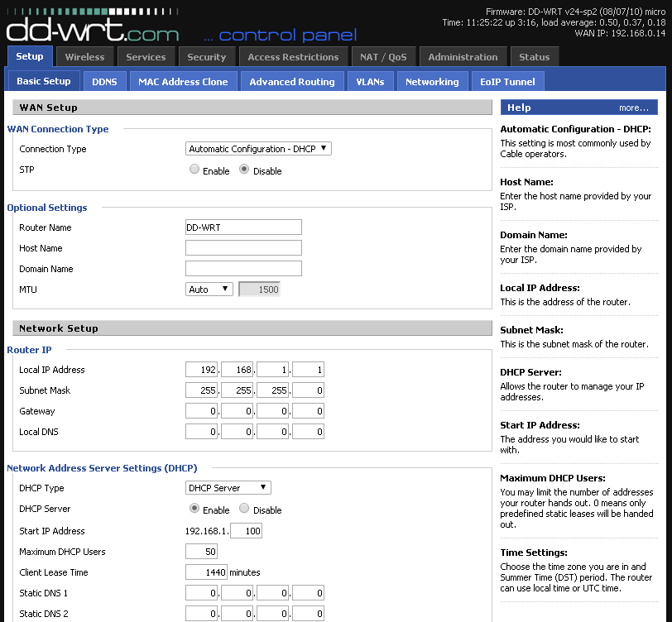
Task: Click Gateway first octet field
Action: [x=201, y=411]
